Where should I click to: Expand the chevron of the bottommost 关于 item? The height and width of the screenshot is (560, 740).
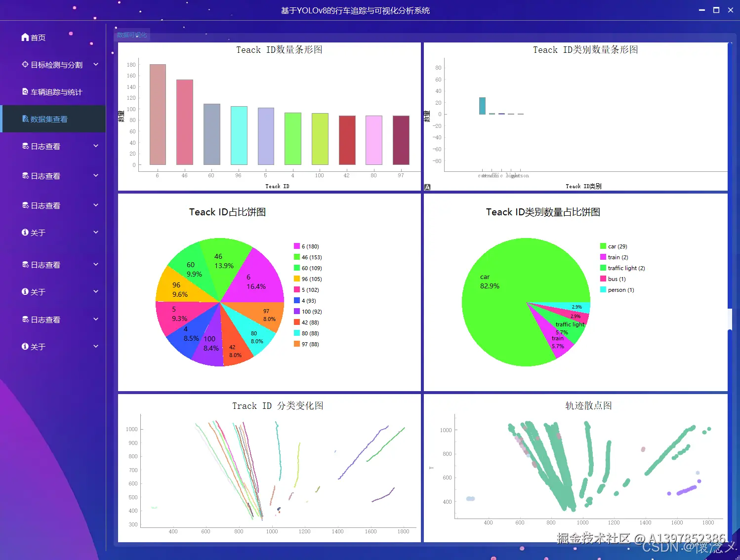point(96,346)
